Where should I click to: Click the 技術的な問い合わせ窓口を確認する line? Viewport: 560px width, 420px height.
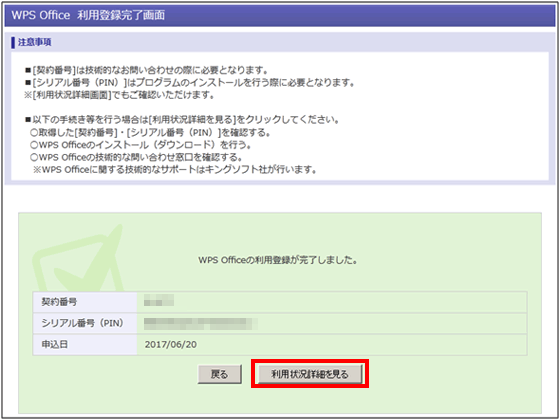pyautogui.click(x=136, y=157)
